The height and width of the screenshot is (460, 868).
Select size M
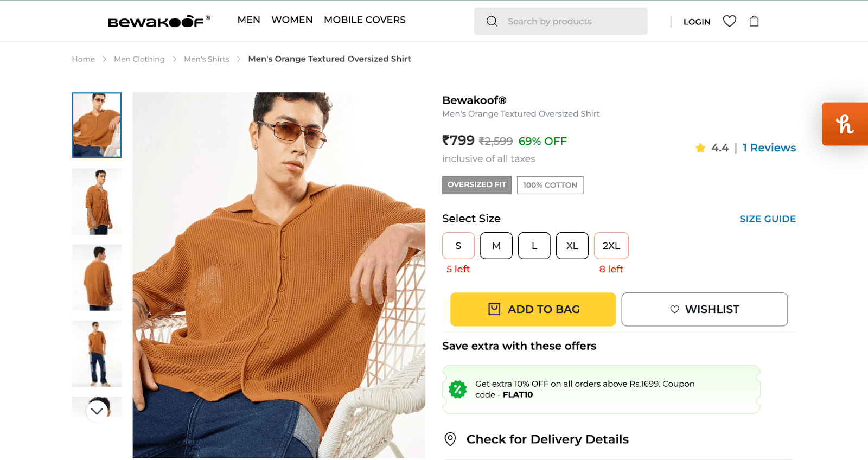pyautogui.click(x=496, y=246)
